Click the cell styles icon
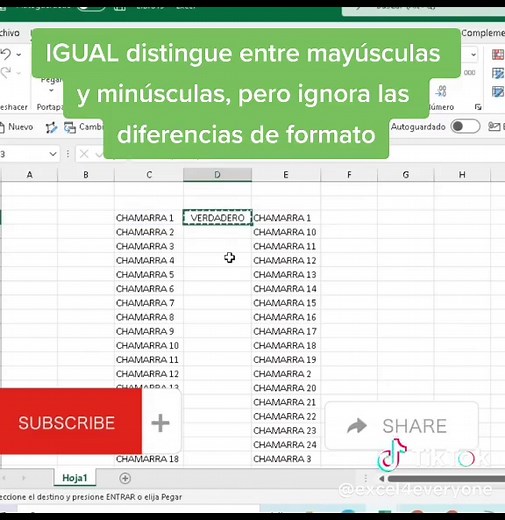 [x=498, y=91]
